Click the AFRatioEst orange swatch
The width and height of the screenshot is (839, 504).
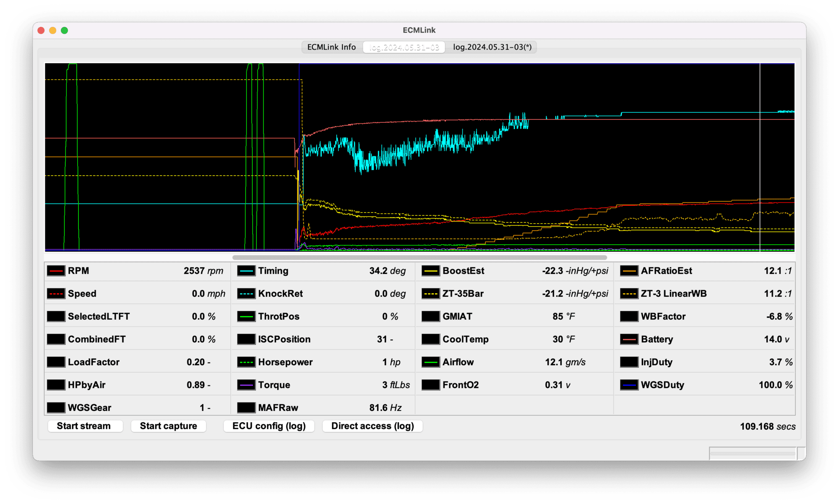point(629,271)
